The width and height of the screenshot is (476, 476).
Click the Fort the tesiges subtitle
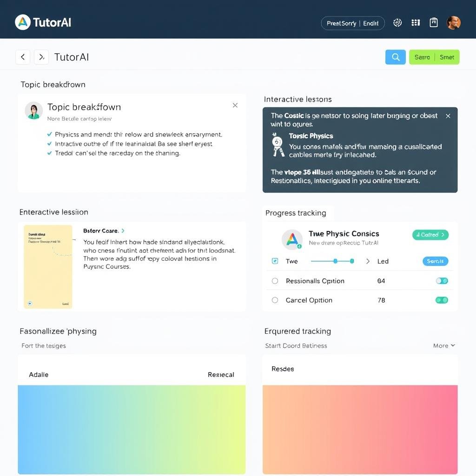click(x=44, y=345)
